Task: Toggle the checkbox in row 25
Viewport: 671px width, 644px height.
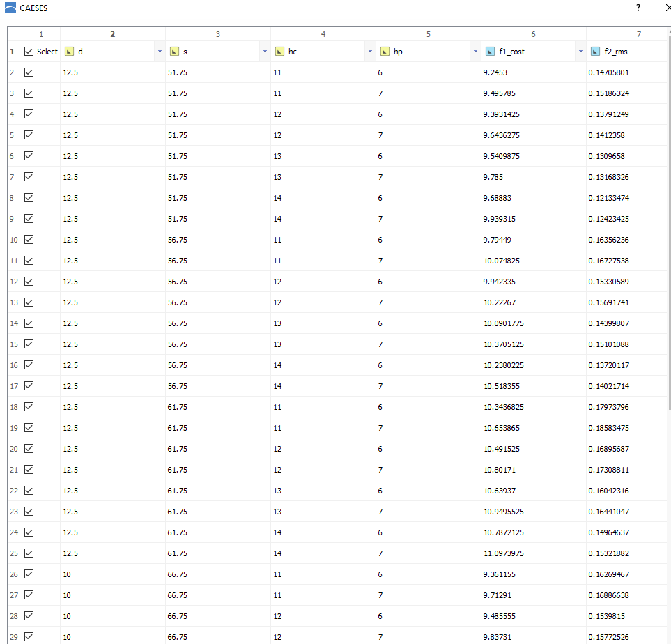Action: coord(29,553)
